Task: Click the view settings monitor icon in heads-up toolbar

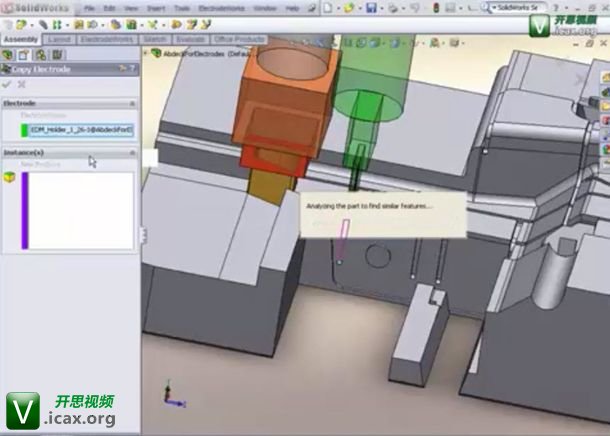Action: click(454, 43)
